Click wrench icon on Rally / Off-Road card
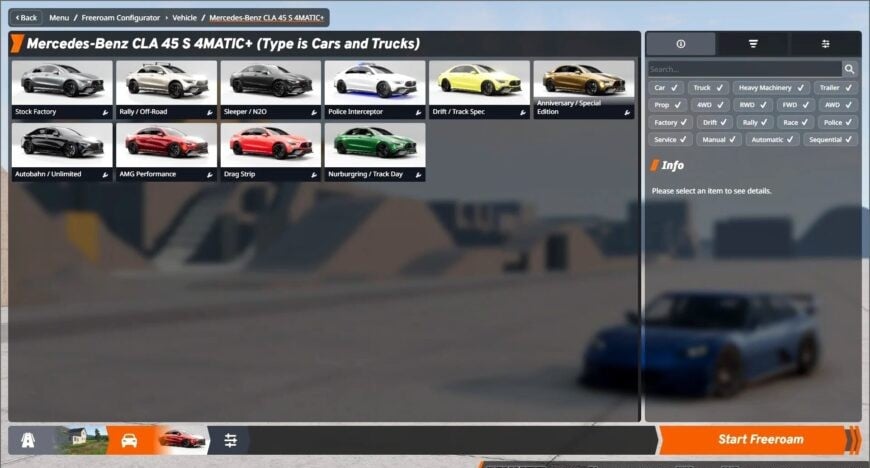 click(x=210, y=113)
